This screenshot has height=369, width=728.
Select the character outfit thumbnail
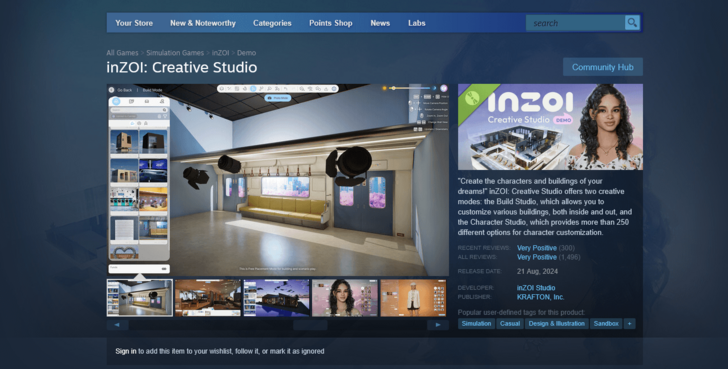coord(413,298)
